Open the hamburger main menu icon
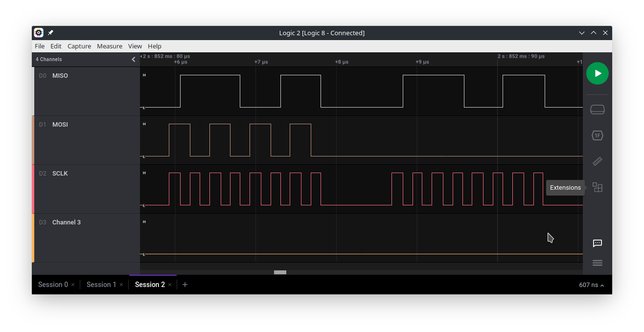 (x=597, y=263)
